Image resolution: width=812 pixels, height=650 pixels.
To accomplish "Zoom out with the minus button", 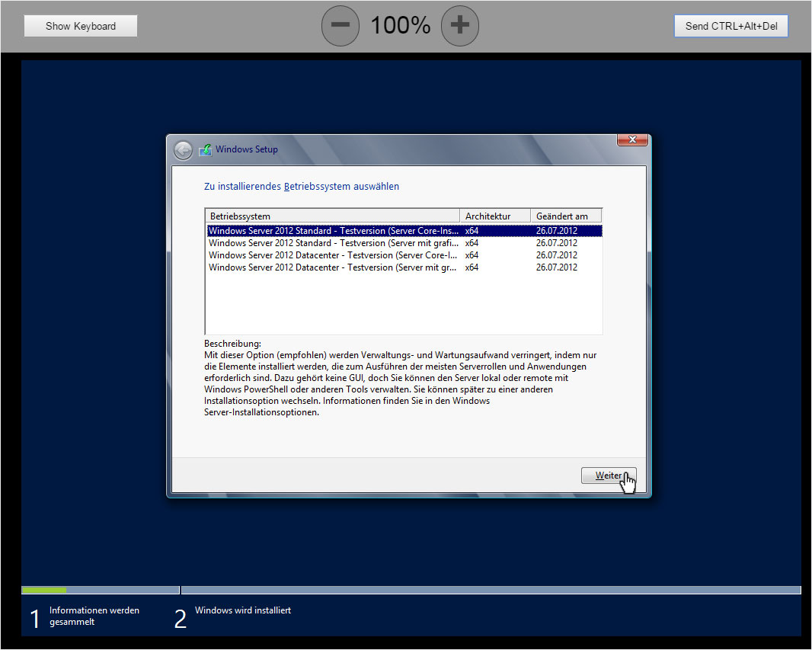I will click(x=340, y=25).
